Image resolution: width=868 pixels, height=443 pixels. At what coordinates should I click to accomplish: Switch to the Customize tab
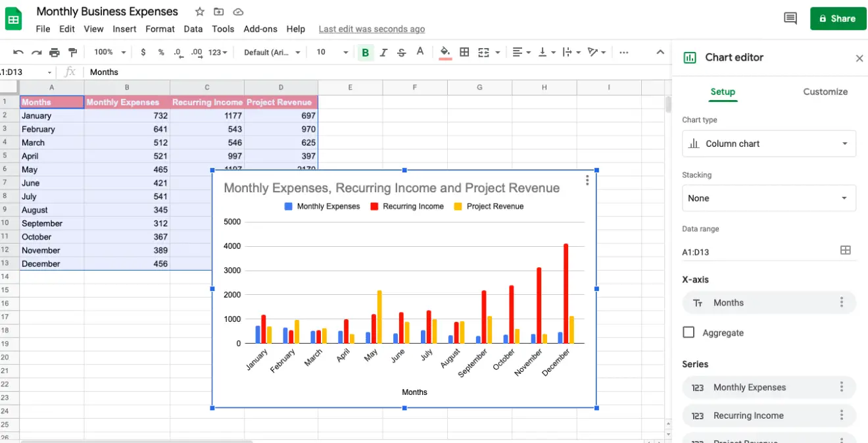(x=825, y=92)
